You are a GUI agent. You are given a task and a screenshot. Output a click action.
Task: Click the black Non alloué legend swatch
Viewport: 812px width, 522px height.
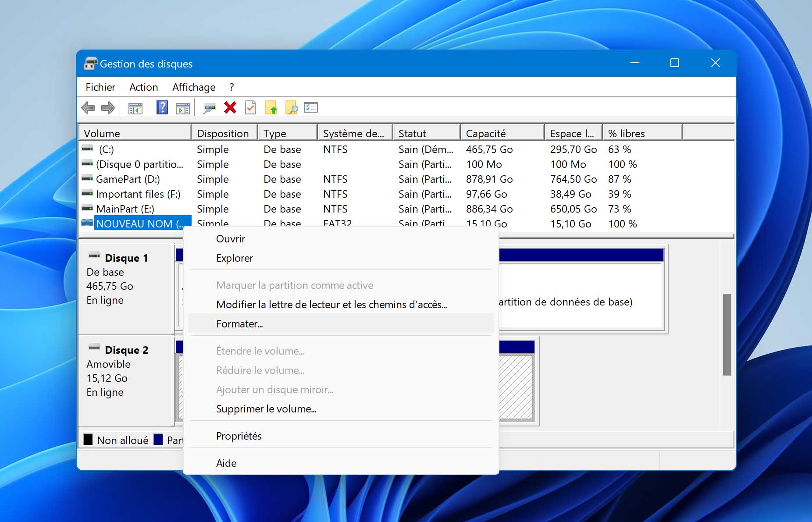88,440
